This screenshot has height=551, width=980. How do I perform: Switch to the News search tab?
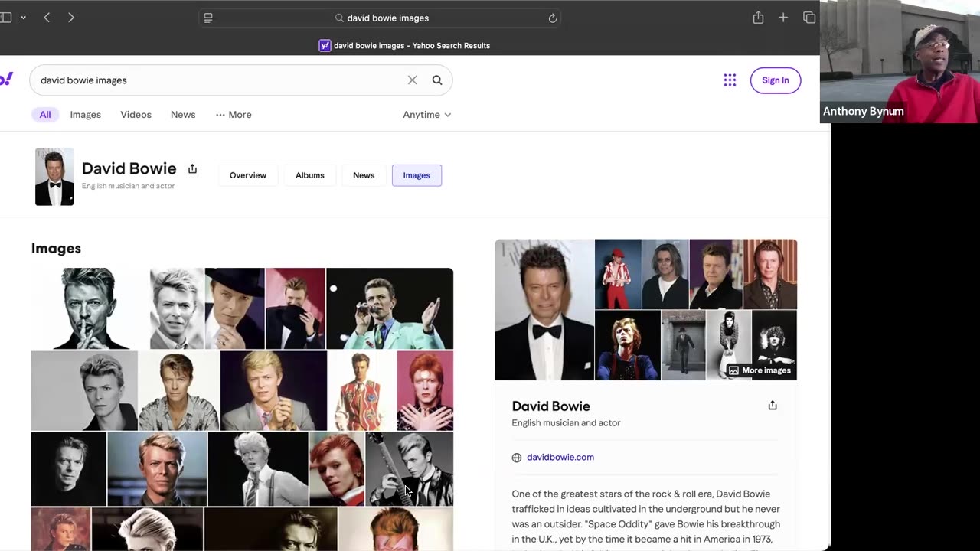click(x=183, y=115)
